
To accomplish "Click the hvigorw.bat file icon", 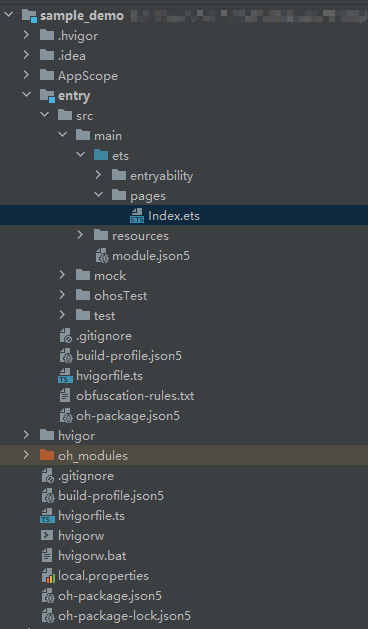I will (47, 556).
